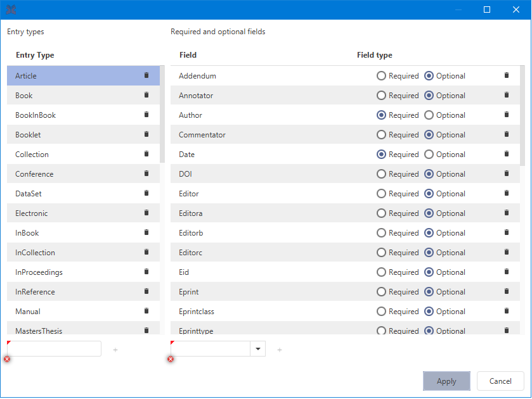Remove the DOI field using trash icon
Screen dimensions: 532x399
(x=506, y=174)
